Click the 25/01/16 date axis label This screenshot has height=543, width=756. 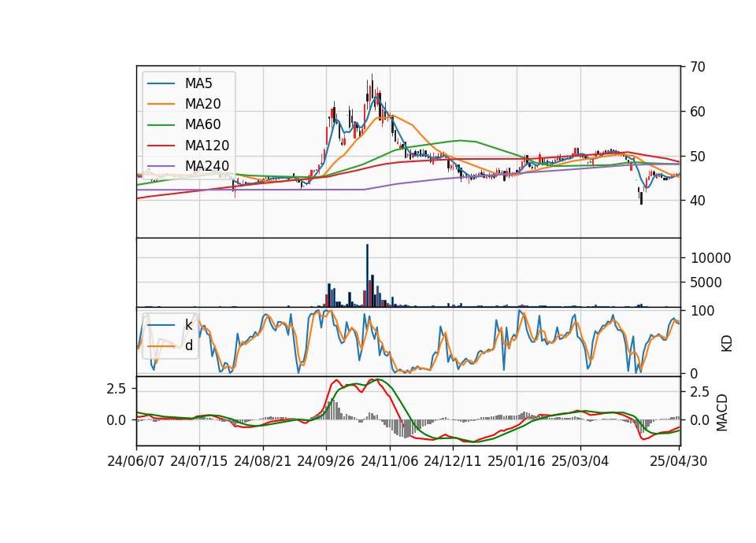pyautogui.click(x=517, y=461)
